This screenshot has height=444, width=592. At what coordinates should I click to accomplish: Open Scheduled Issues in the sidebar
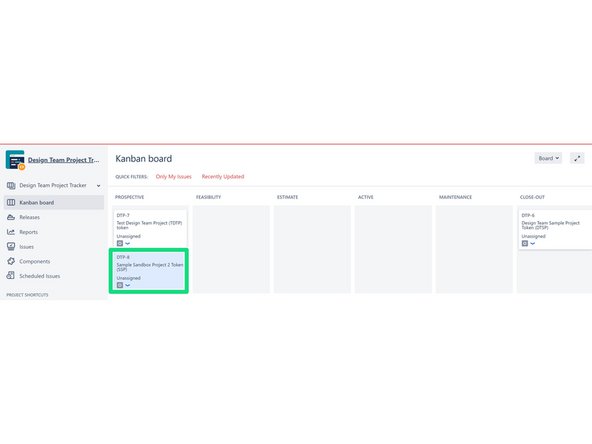[x=40, y=276]
